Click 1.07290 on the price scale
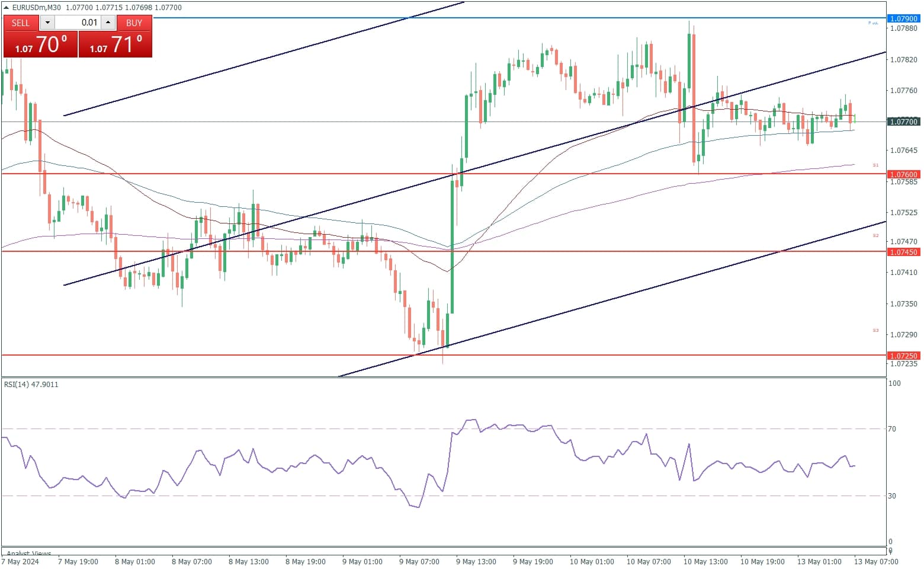This screenshot has width=924, height=569. click(904, 334)
